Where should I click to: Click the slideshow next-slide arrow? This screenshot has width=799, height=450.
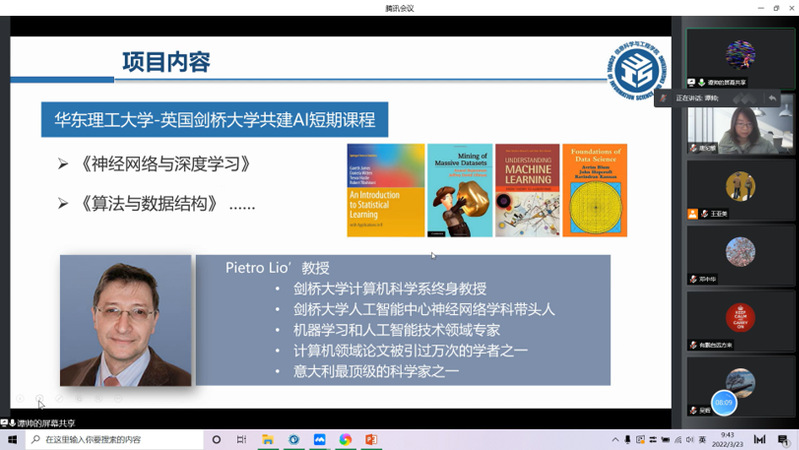pos(40,399)
